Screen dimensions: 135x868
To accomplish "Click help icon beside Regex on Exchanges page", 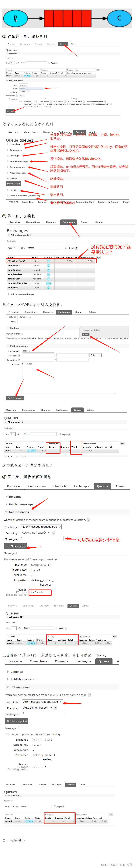I will coord(77,248).
